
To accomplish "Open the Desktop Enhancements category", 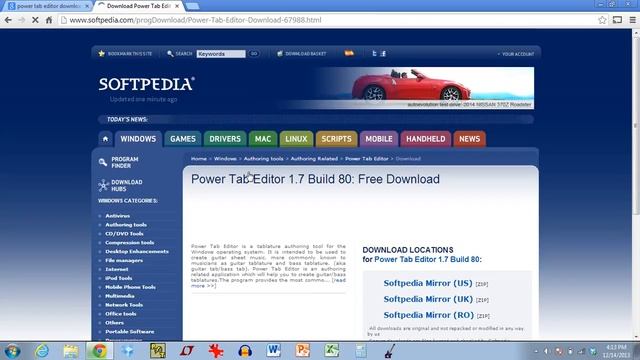I will coord(137,251).
